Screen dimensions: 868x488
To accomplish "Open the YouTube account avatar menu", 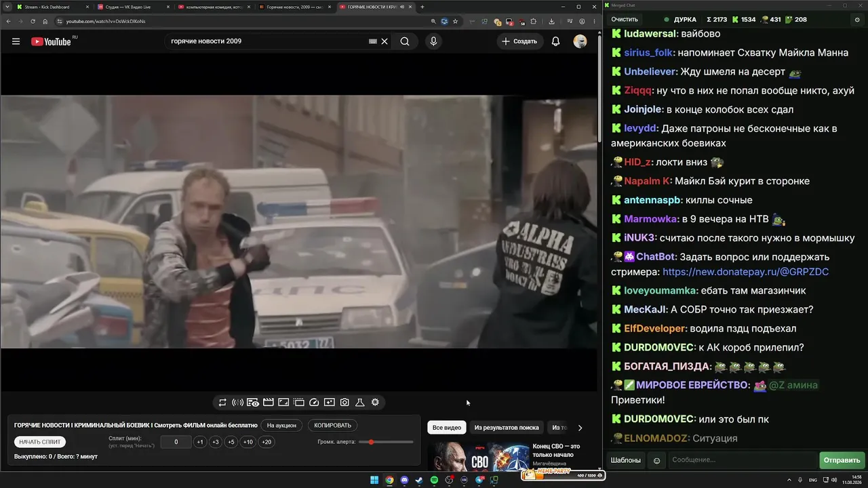I will (x=580, y=41).
